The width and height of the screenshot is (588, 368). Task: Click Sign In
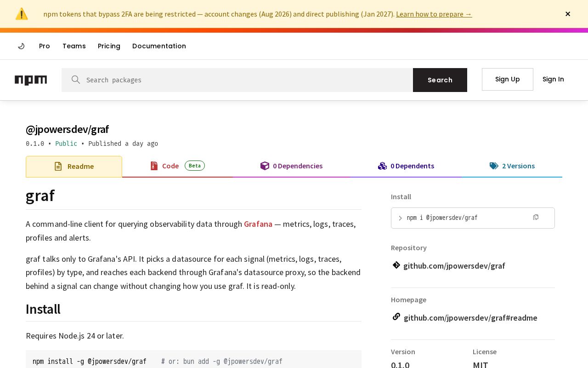(x=553, y=79)
